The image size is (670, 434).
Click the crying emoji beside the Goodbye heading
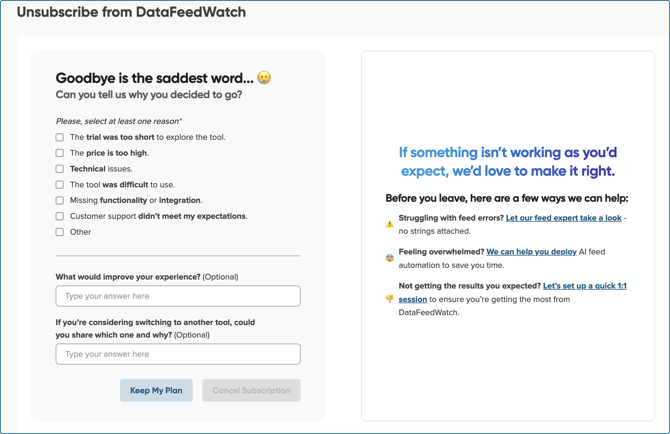pos(264,78)
